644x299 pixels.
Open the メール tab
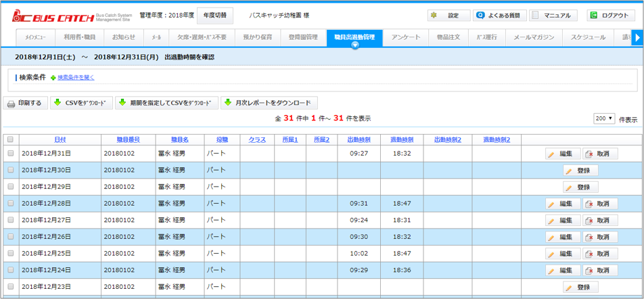[x=156, y=37]
